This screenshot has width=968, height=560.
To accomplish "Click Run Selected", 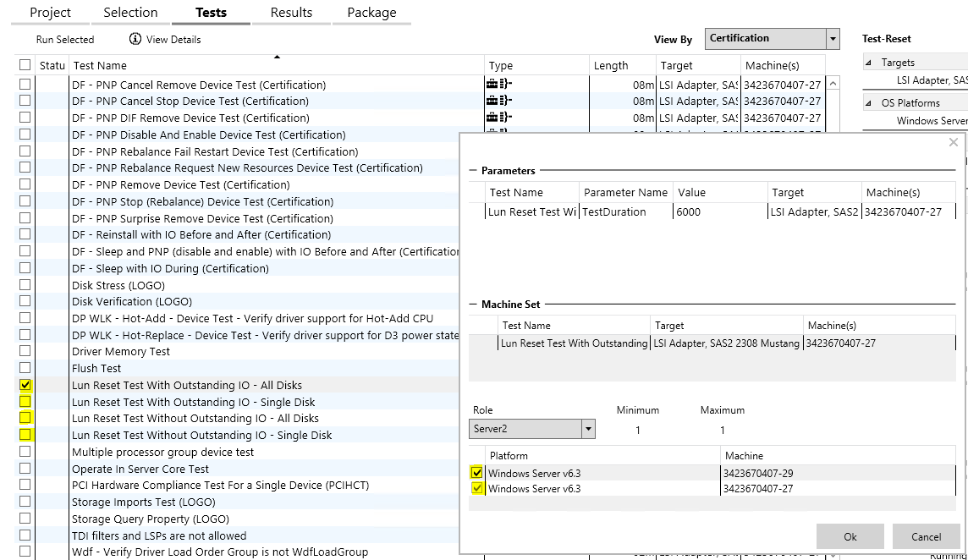I will pyautogui.click(x=65, y=40).
